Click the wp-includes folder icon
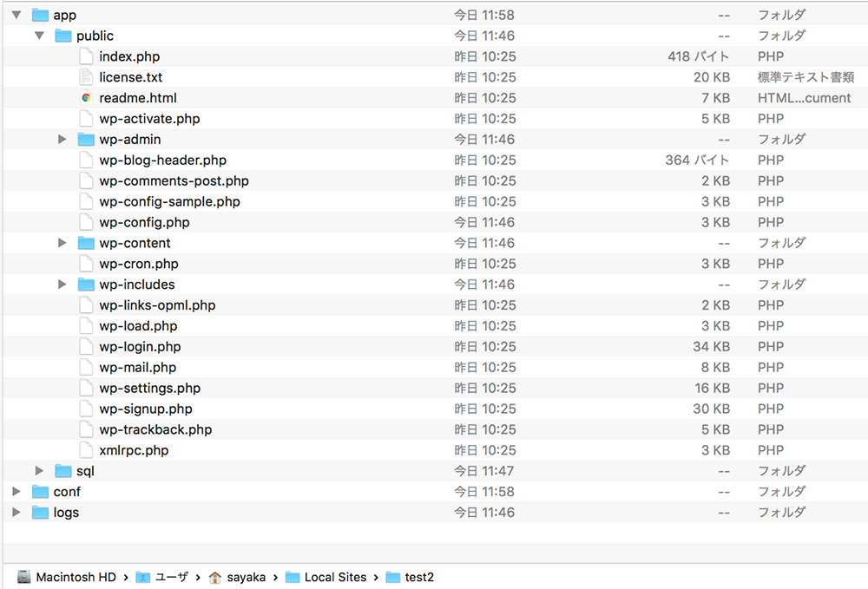Screen dimensions: 868x589 (x=86, y=285)
